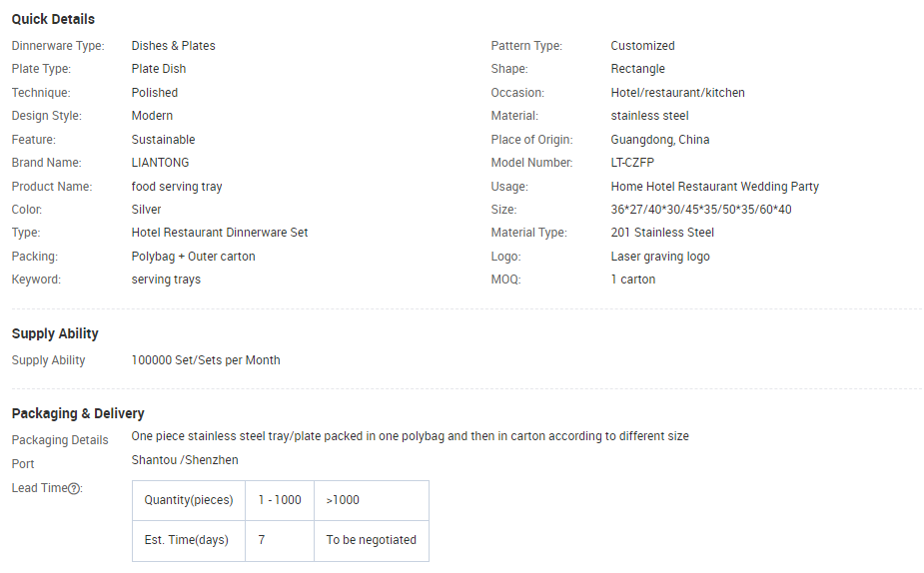Image resolution: width=924 pixels, height=573 pixels.
Task: Click the Est. Time(days) row header
Action: click(187, 540)
